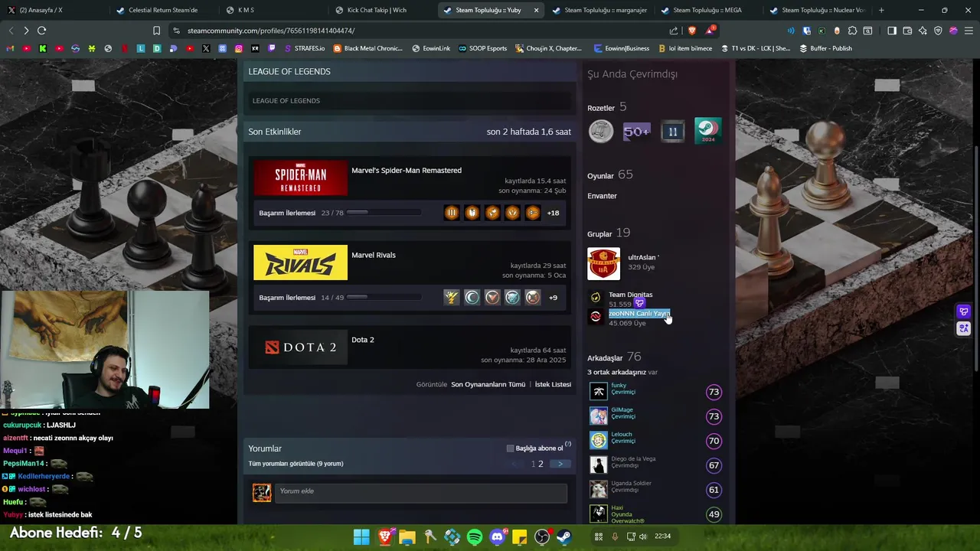Screen dimensions: 980x551
Task: Click the 50+ games collector badge
Action: 636,132
